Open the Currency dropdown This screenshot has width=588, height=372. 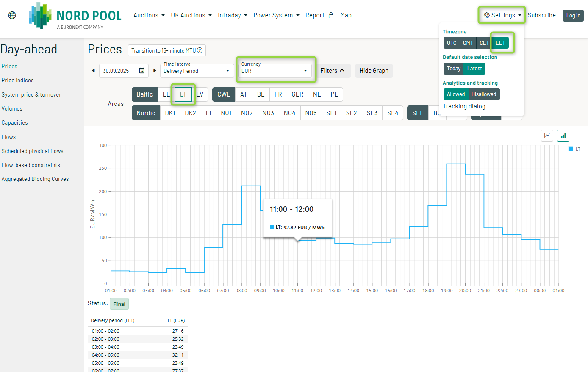(275, 70)
